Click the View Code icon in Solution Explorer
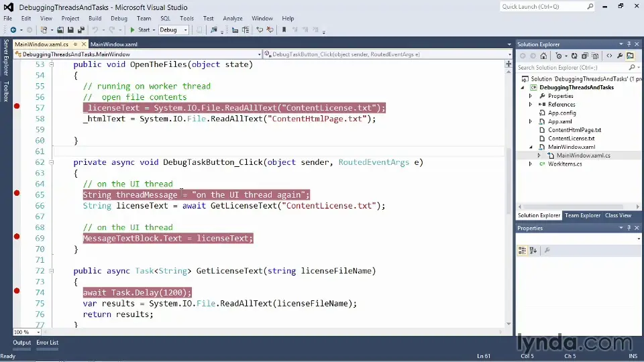This screenshot has height=362, width=644. click(609, 56)
